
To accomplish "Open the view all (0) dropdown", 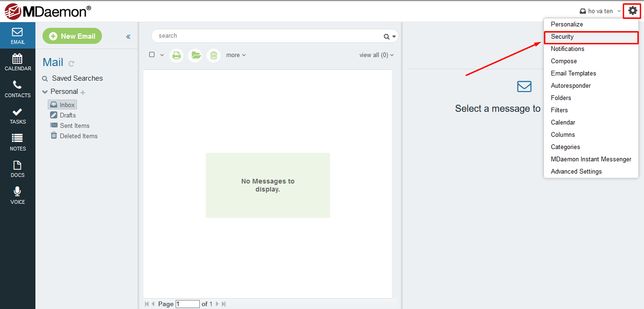I will click(x=376, y=55).
